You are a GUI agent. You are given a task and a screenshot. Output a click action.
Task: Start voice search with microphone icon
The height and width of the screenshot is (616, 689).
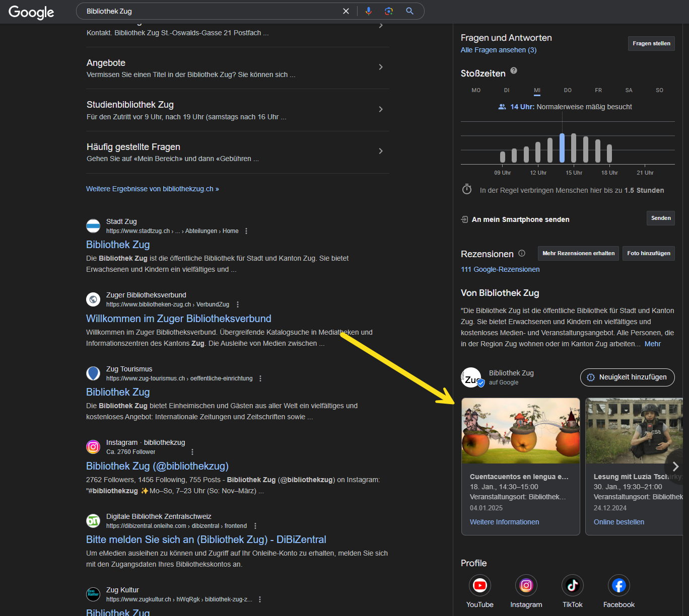369,11
